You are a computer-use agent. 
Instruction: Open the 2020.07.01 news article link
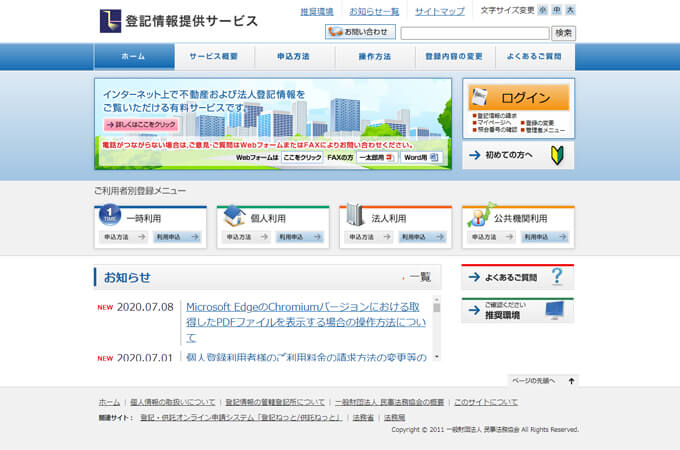(306, 357)
